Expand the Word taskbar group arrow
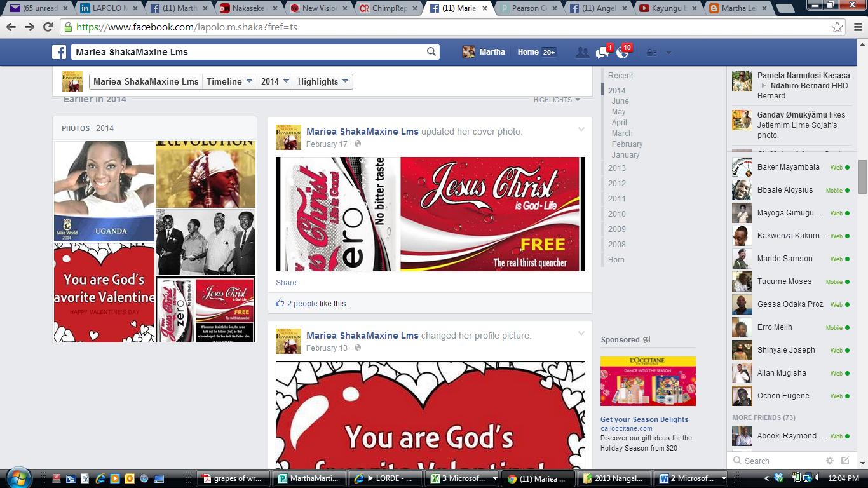This screenshot has height=488, width=868. 724,478
